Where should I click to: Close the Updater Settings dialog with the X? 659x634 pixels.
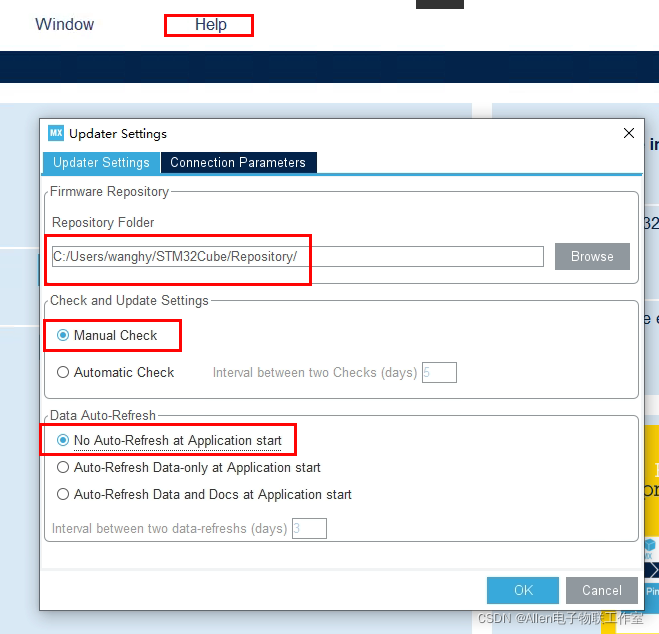tap(629, 133)
